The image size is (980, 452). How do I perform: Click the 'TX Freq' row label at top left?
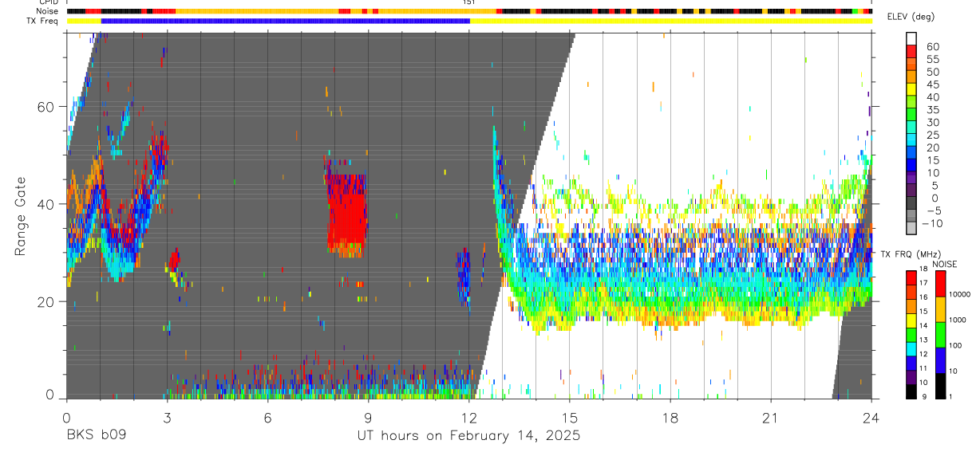[x=43, y=21]
